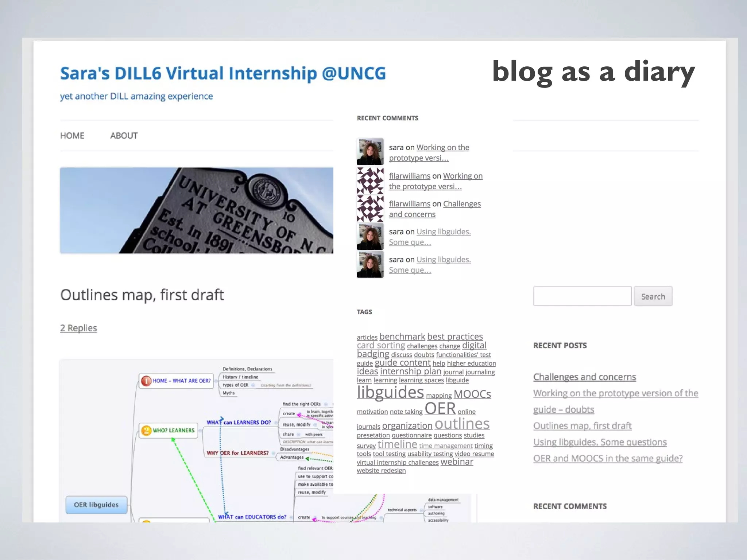Select the 'benchmark' tag
Screen dimensions: 747x560
tap(402, 336)
